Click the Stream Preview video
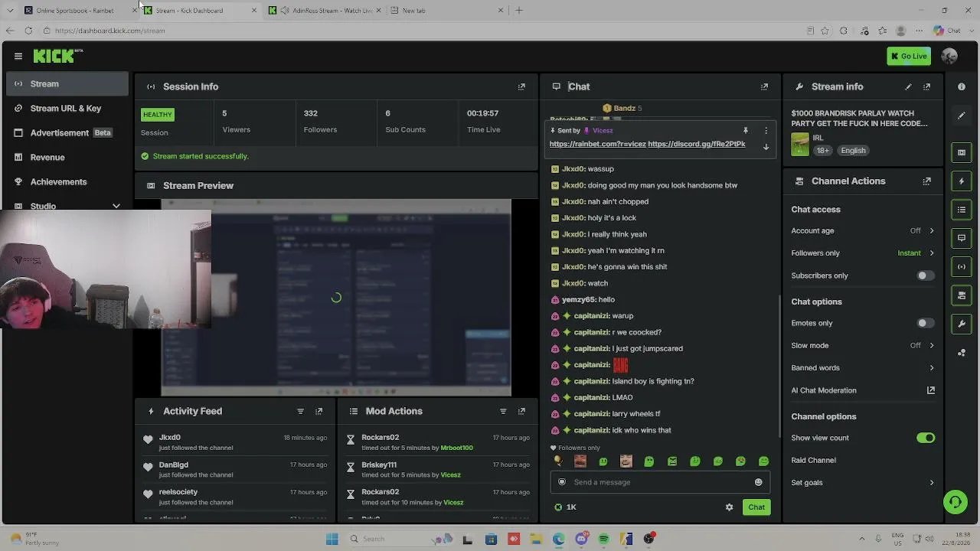The height and width of the screenshot is (551, 980). click(x=336, y=298)
